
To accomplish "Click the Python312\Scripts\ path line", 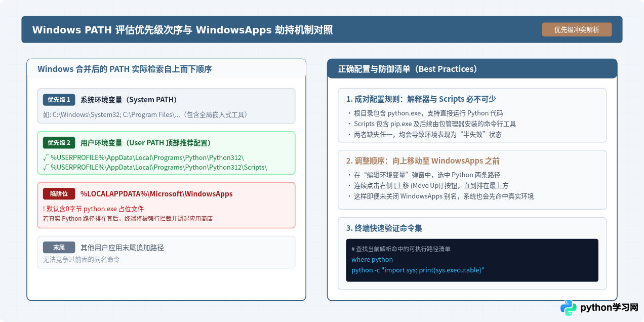I will (x=155, y=167).
